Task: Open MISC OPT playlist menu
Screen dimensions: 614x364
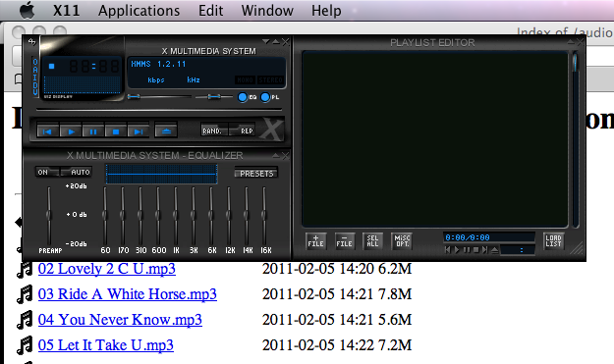Action: [x=402, y=240]
